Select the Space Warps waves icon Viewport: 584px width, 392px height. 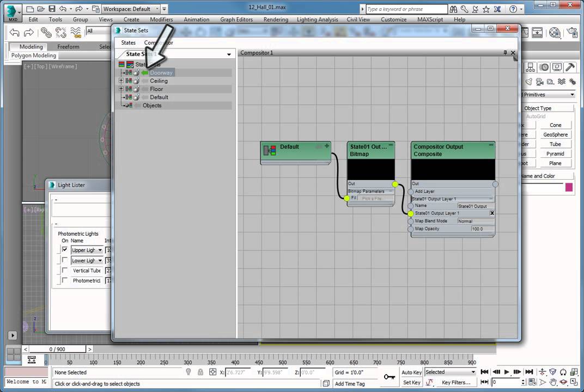click(562, 82)
